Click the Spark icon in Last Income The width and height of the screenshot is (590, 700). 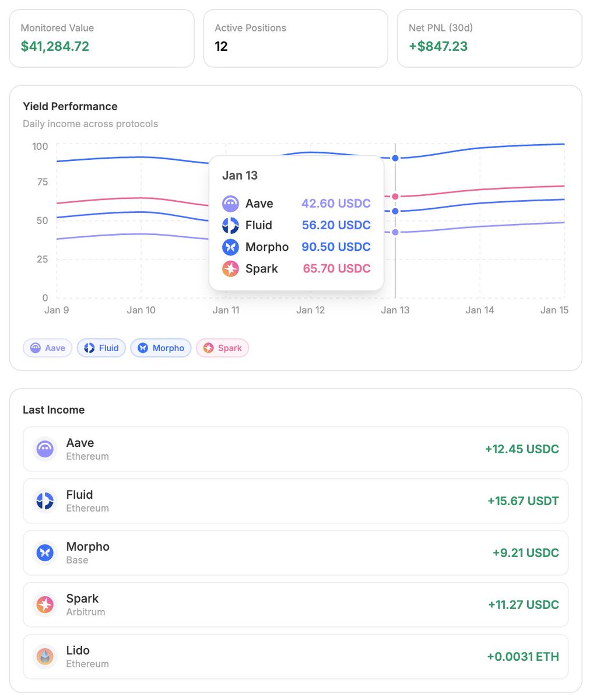pos(45,605)
